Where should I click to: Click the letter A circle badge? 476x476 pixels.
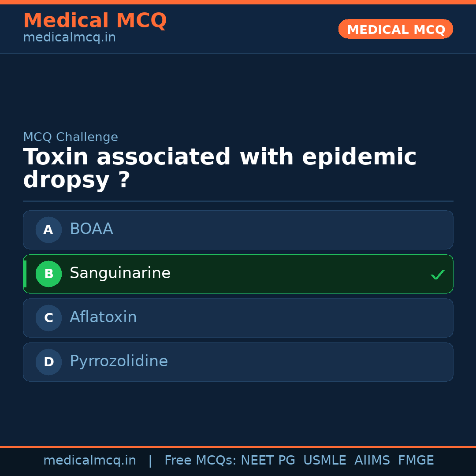point(48,230)
